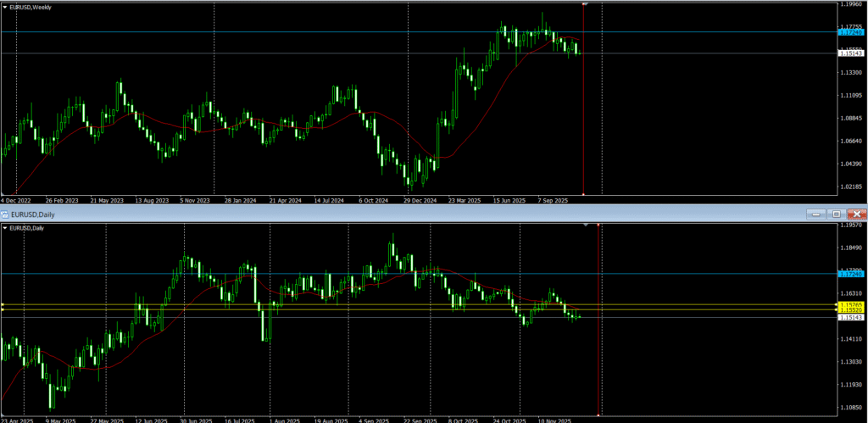Click the 1.15143 current price label on Weekly chart
This screenshot has height=423, width=868.
(x=850, y=53)
